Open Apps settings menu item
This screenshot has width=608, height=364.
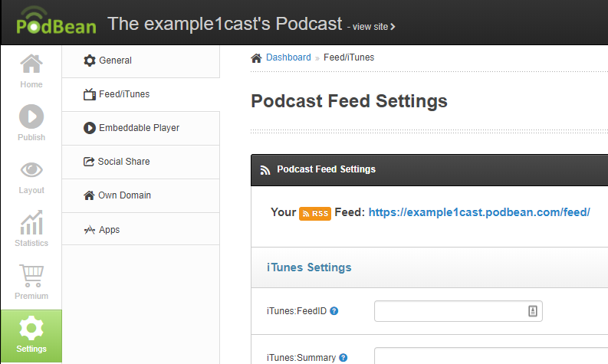pyautogui.click(x=141, y=229)
